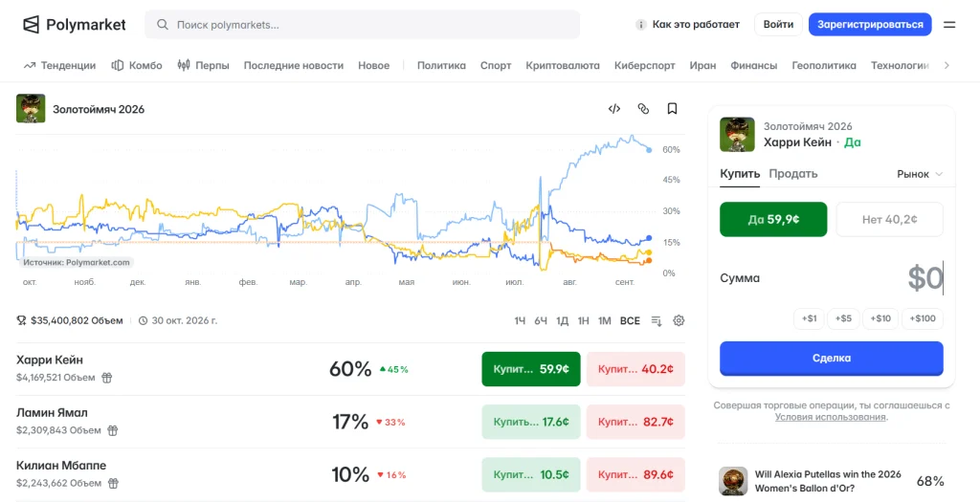Click the Войти button
Screen dimensions: 980x502
[779, 24]
